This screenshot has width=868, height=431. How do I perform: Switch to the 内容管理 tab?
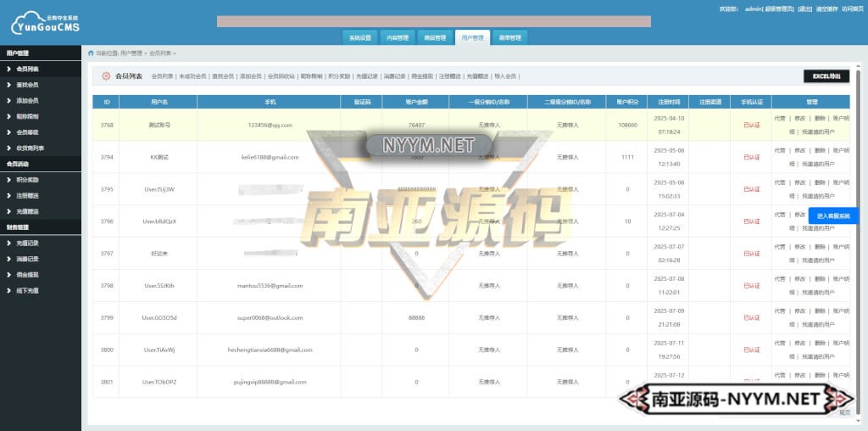[x=397, y=37]
